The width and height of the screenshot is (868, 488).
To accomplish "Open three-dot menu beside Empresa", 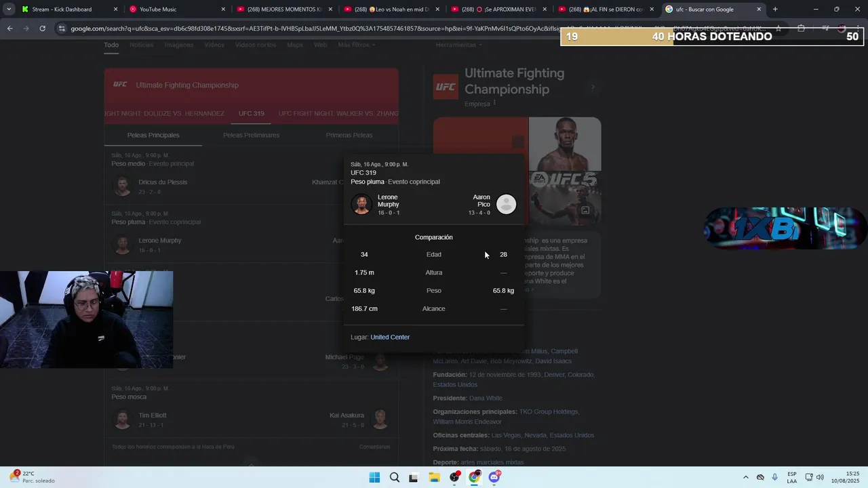I will (494, 103).
